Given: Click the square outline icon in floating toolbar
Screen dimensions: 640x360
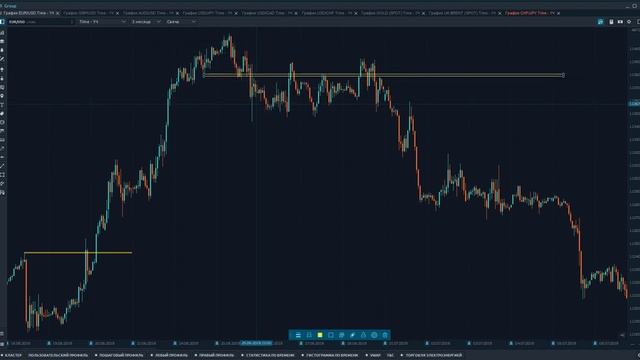Looking at the screenshot, I should pos(331,335).
